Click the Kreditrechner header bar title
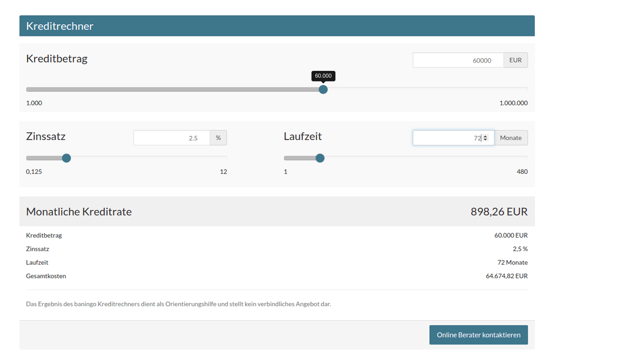623x364 pixels. point(59,26)
